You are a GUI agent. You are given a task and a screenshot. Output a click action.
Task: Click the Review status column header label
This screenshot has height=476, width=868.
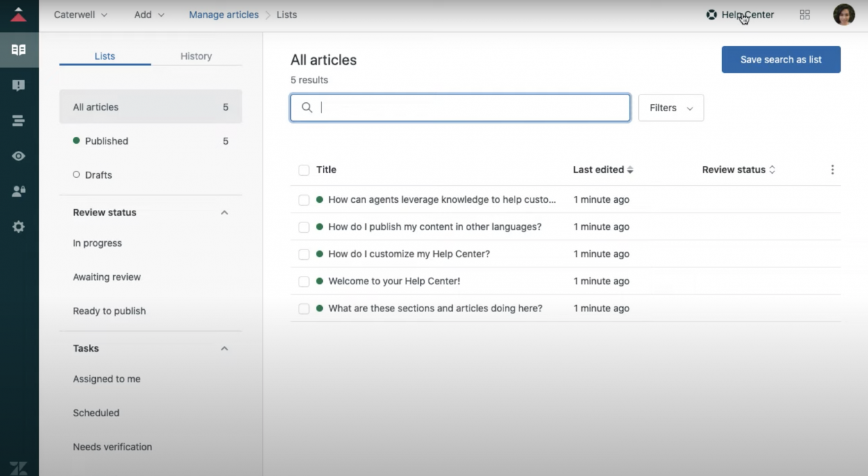tap(734, 170)
